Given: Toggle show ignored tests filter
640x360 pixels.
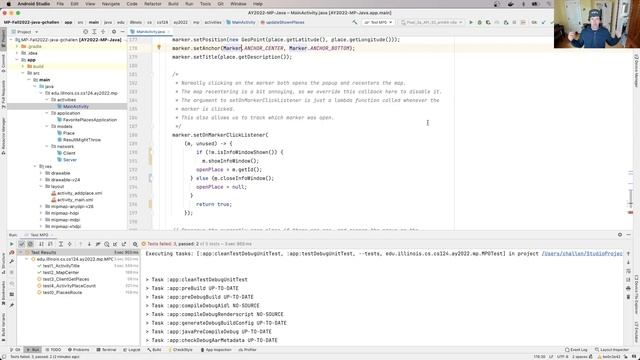Looking at the screenshot, I should 30,244.
